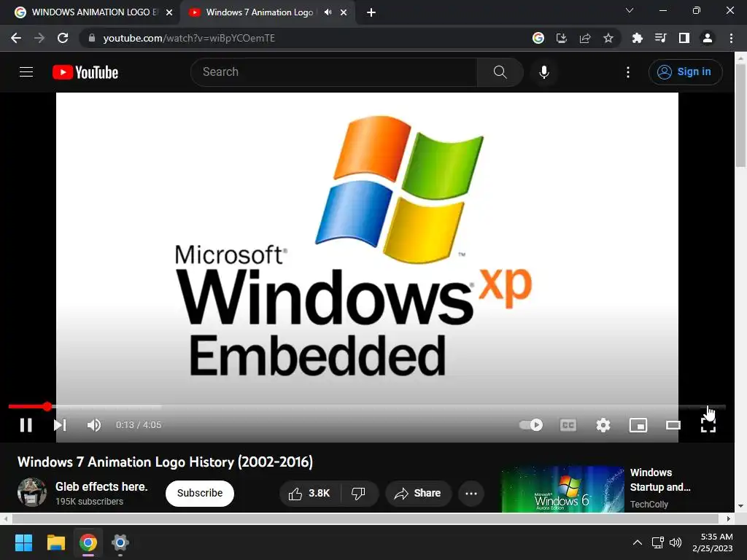Switch to miniplayer mode

coord(638,425)
